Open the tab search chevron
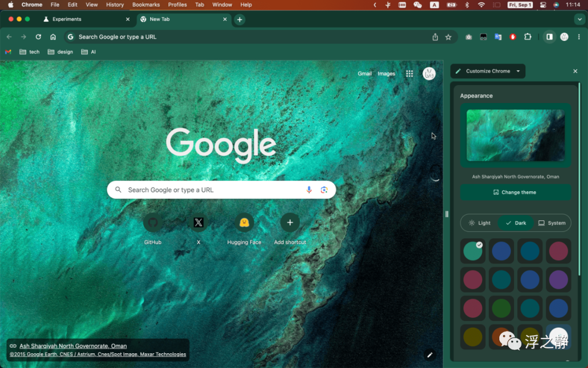 tap(580, 20)
